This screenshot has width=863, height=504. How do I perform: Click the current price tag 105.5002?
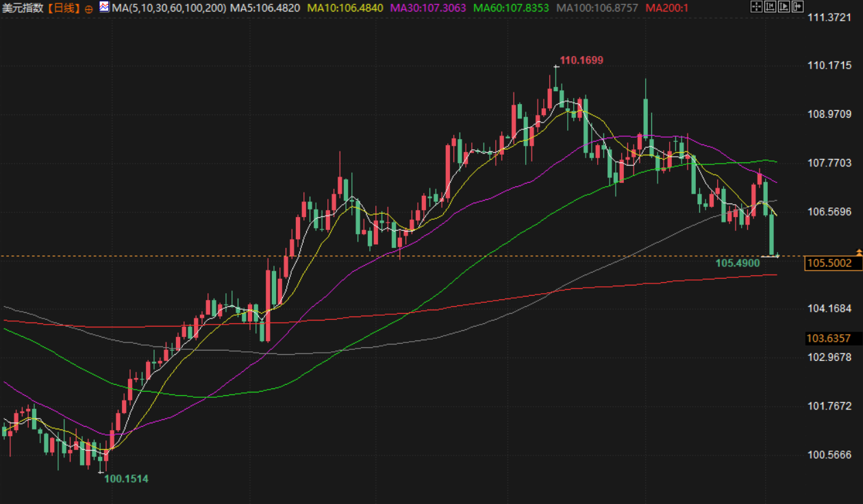829,263
